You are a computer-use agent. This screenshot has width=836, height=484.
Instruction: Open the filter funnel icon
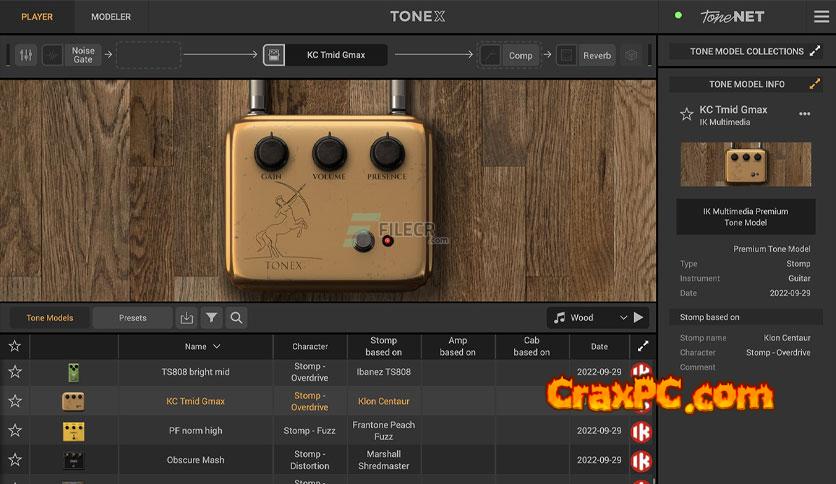click(212, 318)
